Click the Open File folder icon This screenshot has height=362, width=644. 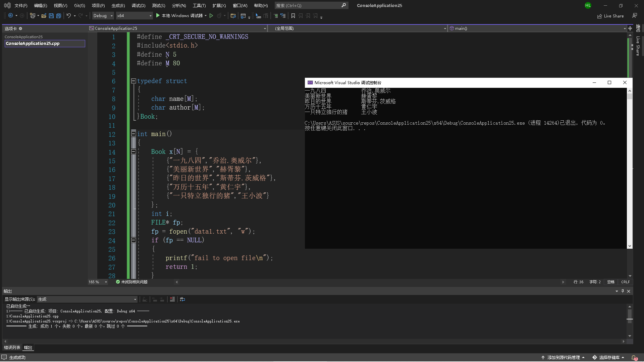44,16
